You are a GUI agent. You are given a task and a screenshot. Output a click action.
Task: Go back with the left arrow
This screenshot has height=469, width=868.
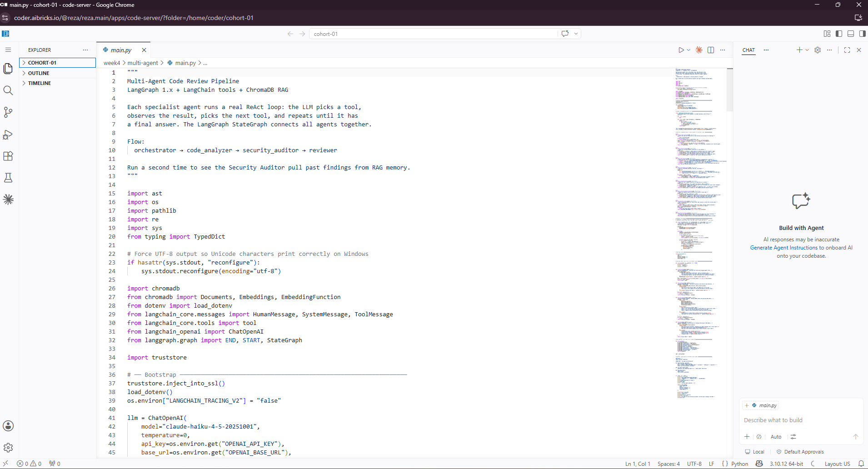click(290, 34)
